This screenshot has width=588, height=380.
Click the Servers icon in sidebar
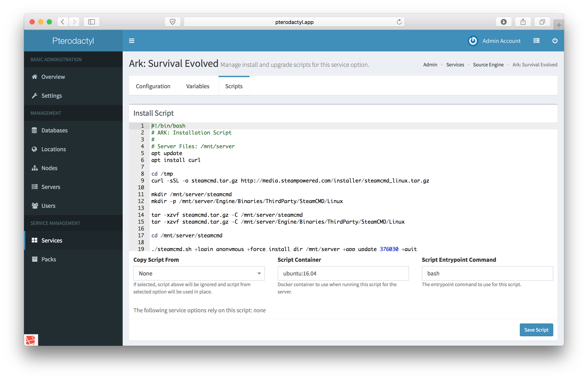(35, 187)
